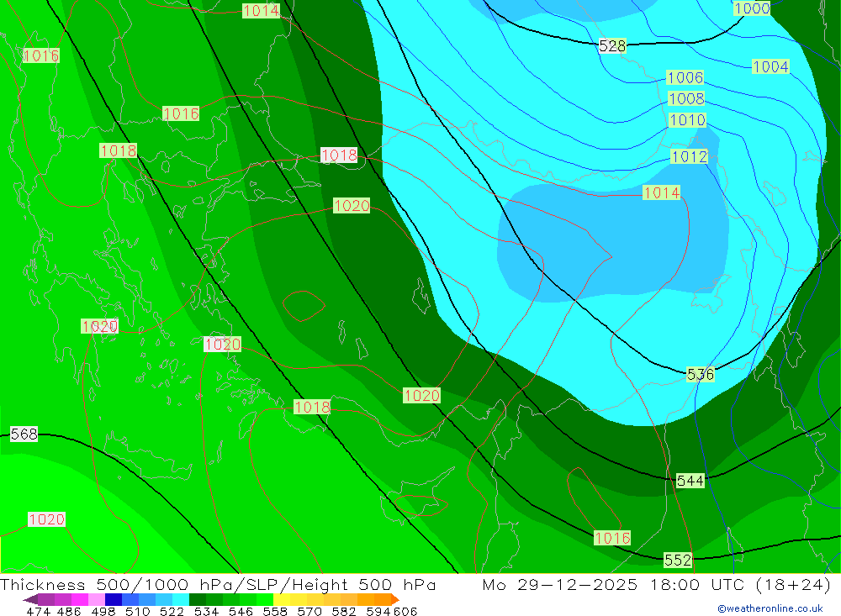The height and width of the screenshot is (616, 841).
Task: Click the 544 height contour label
Action: coord(690,481)
